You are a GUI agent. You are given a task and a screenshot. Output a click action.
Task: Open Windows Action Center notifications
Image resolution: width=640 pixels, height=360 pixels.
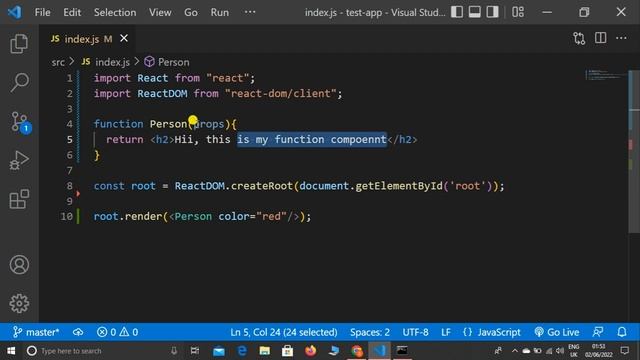[x=624, y=351]
